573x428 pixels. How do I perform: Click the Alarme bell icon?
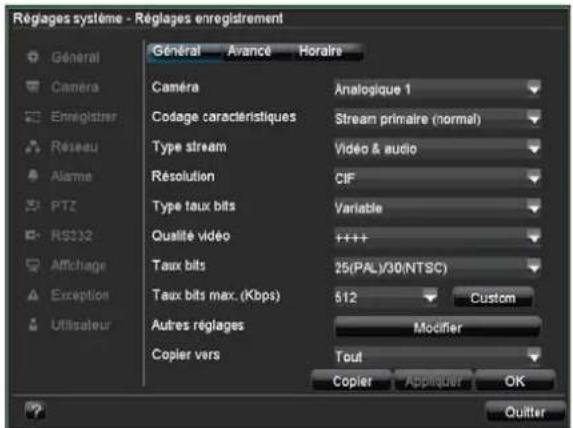pos(33,176)
